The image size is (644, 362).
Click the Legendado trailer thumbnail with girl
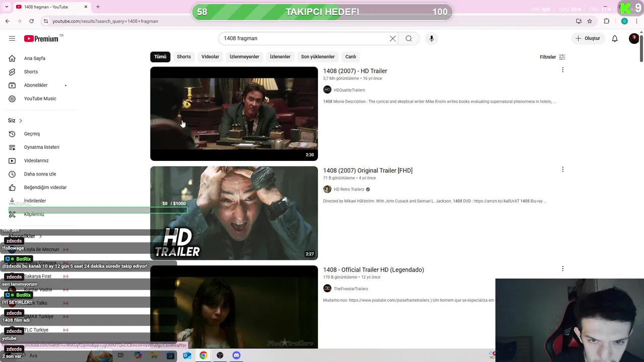[234, 307]
